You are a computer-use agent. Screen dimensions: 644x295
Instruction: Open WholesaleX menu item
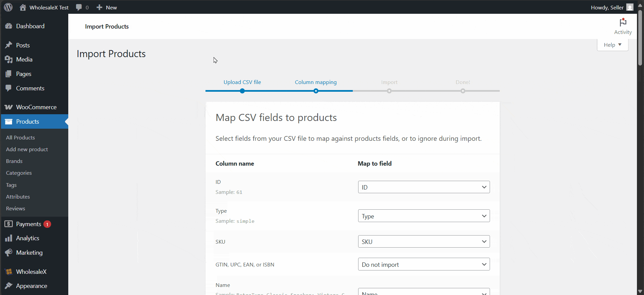click(31, 271)
